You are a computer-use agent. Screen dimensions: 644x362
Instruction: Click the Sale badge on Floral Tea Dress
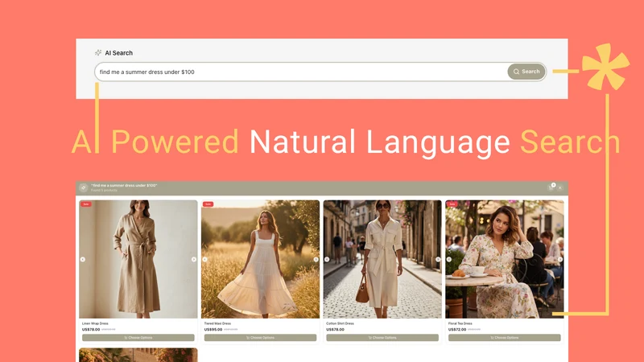coord(452,204)
